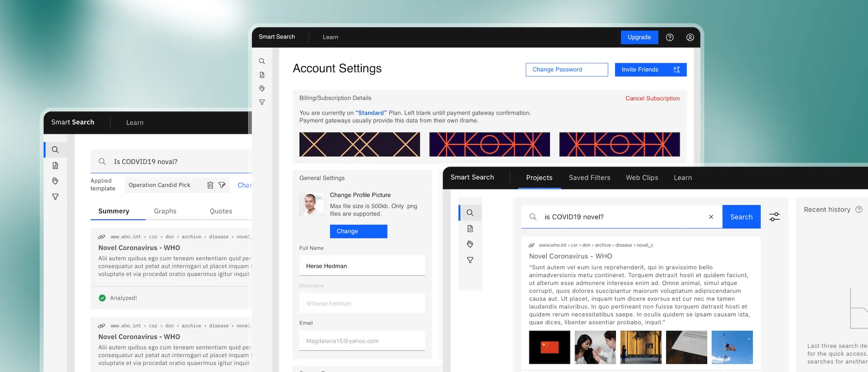Open Learn in left window header
This screenshot has height=372, width=868.
[x=135, y=123]
